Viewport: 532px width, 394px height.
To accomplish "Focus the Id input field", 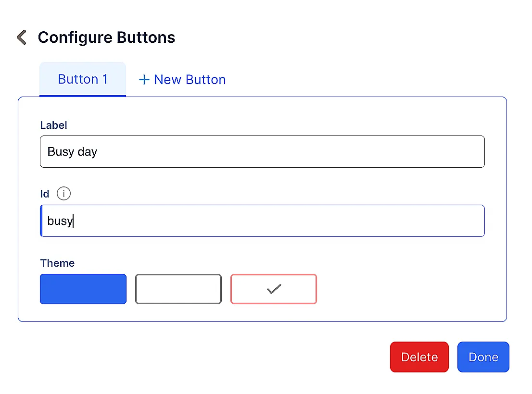I will click(262, 221).
